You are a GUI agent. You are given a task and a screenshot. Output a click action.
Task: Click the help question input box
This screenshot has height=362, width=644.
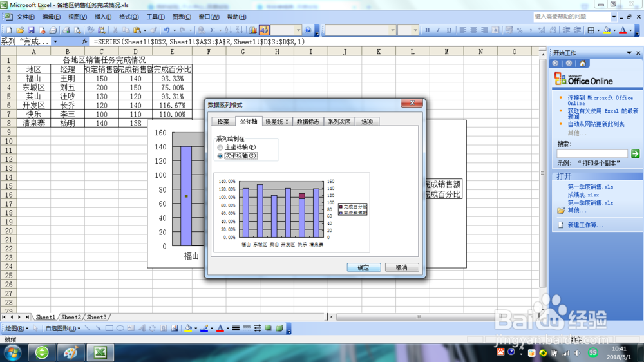[x=572, y=17]
